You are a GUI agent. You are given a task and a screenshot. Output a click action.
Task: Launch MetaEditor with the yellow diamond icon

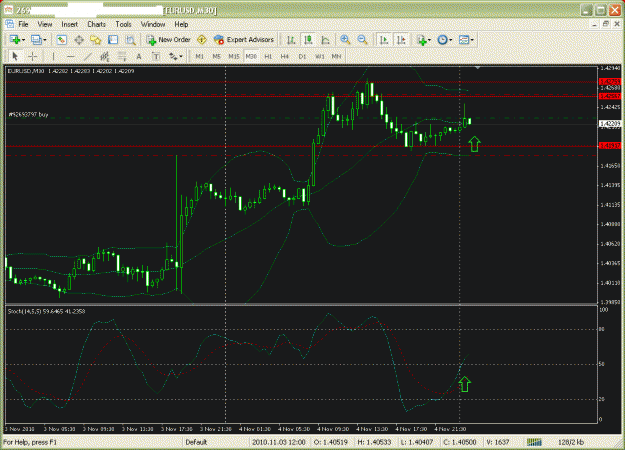pos(202,40)
